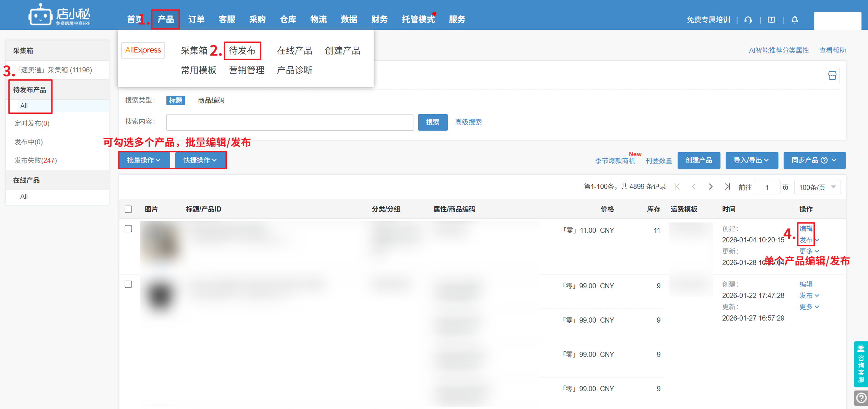The image size is (868, 409).
Task: Click the store icon in search panel
Action: [832, 76]
